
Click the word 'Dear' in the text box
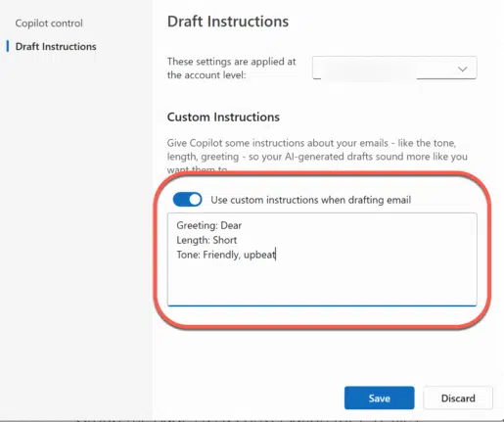click(x=231, y=225)
